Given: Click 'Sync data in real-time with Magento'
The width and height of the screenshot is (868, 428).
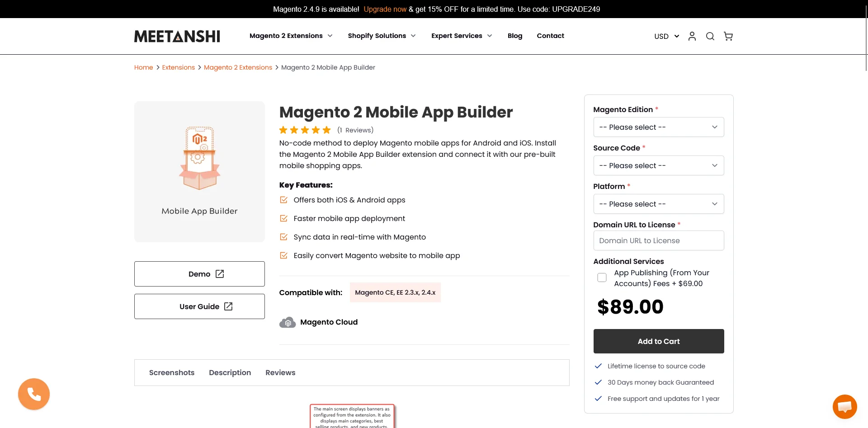Looking at the screenshot, I should tap(360, 237).
